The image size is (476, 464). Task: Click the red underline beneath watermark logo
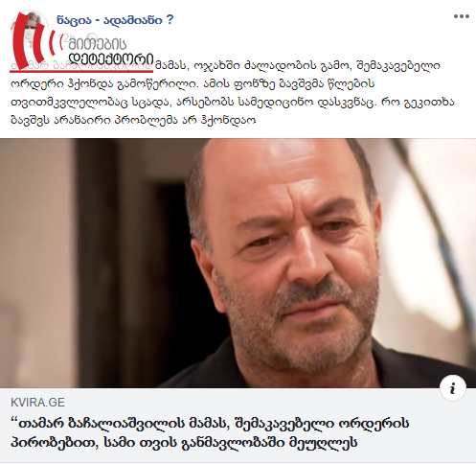tap(81, 71)
